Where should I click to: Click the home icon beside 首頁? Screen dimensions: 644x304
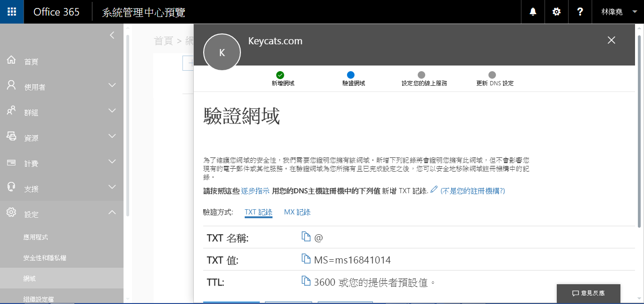[11, 60]
